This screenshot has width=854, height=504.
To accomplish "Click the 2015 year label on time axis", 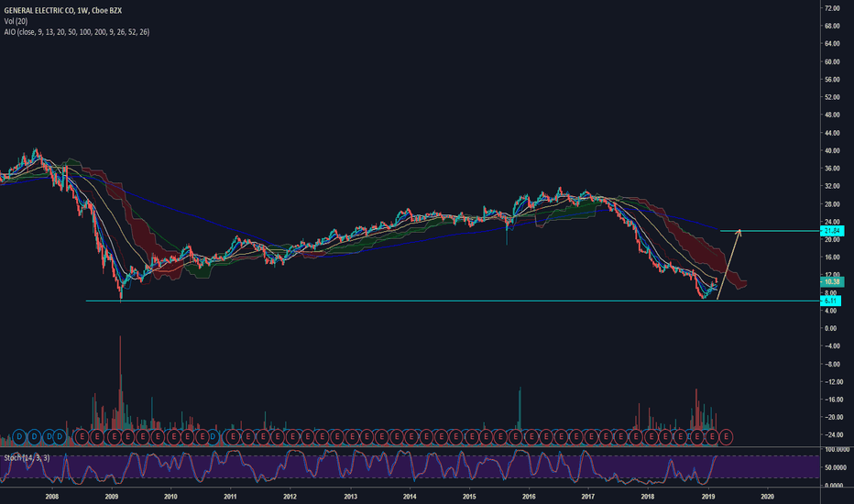I will click(x=469, y=497).
